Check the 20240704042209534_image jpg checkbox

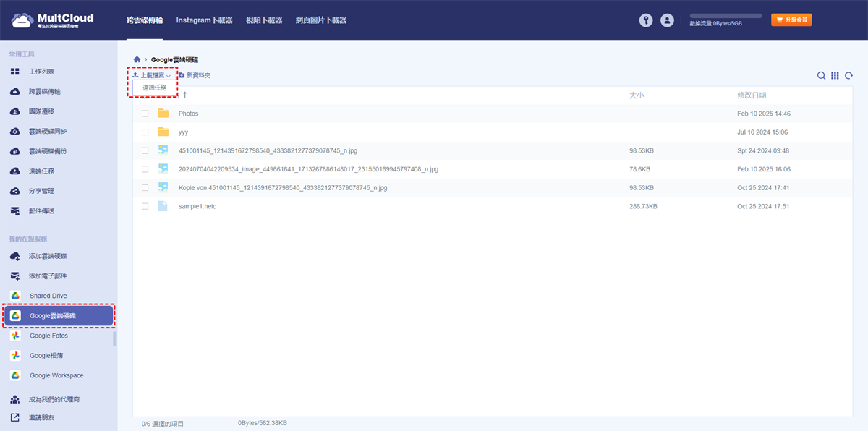coord(145,169)
